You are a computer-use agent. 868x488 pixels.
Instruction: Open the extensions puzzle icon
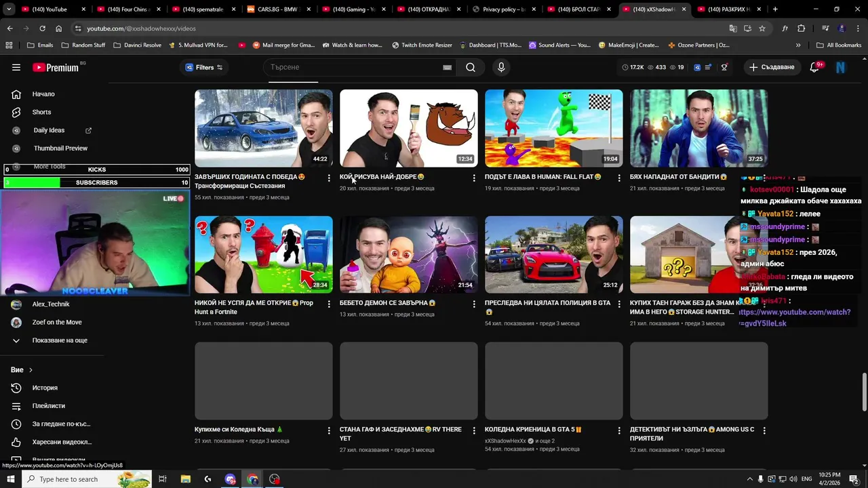click(x=802, y=28)
